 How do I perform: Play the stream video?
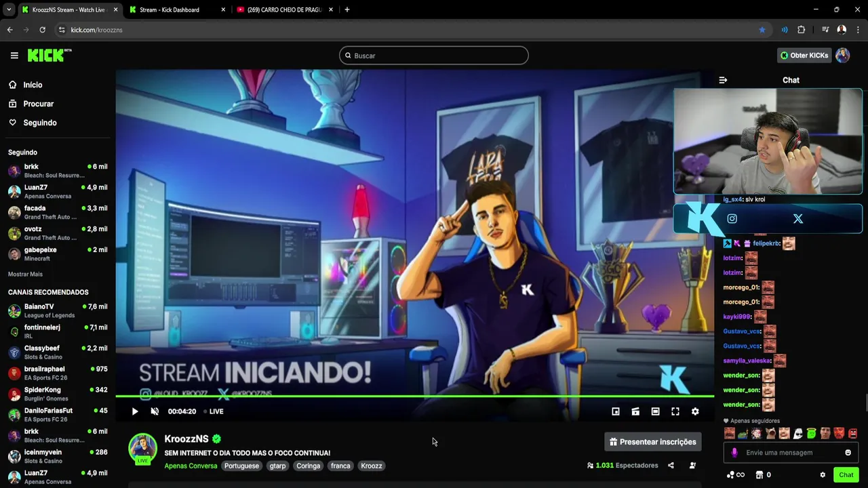pyautogui.click(x=135, y=411)
